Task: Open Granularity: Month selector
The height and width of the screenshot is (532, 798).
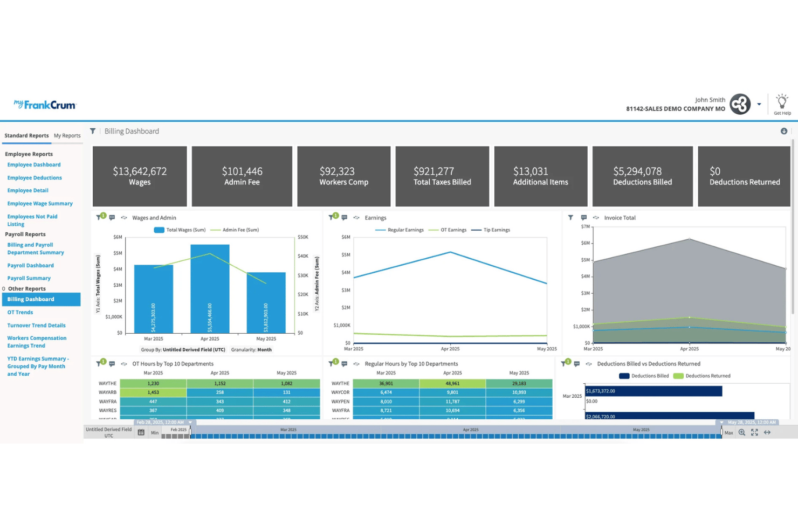Action: (x=251, y=350)
